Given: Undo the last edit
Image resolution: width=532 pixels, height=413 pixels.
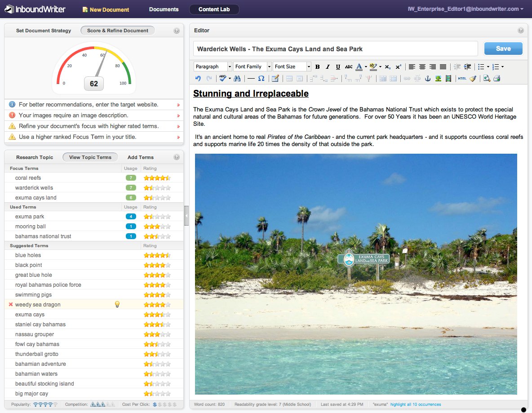Looking at the screenshot, I should (198, 78).
